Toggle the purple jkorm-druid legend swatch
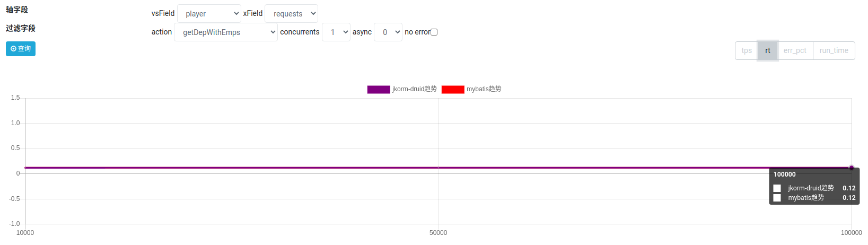Screen dimensions: 868x245 pyautogui.click(x=379, y=90)
